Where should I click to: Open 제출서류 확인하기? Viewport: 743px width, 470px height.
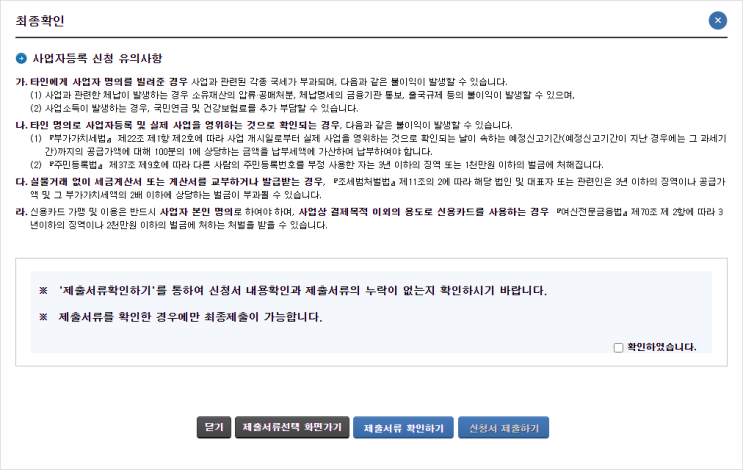403,428
